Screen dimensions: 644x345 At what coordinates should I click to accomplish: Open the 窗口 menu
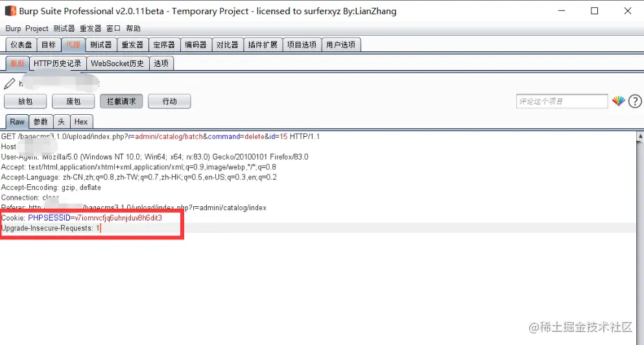pyautogui.click(x=113, y=29)
